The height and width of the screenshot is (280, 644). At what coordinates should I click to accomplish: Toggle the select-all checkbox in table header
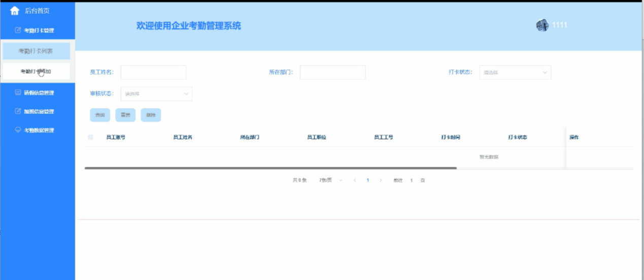coord(90,137)
